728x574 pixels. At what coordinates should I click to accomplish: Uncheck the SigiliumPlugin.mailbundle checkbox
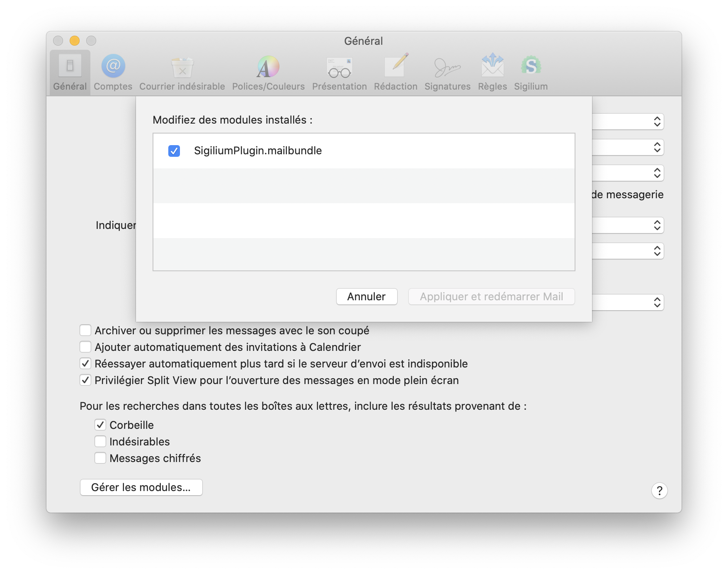click(174, 151)
